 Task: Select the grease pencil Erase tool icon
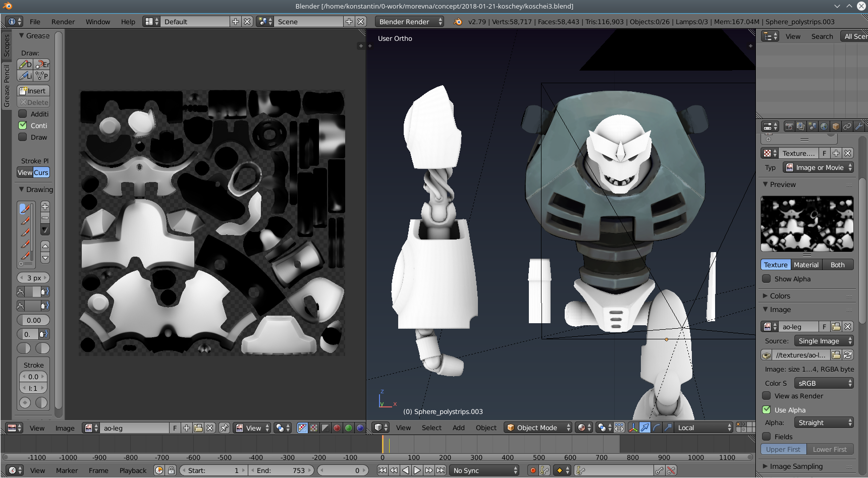42,64
